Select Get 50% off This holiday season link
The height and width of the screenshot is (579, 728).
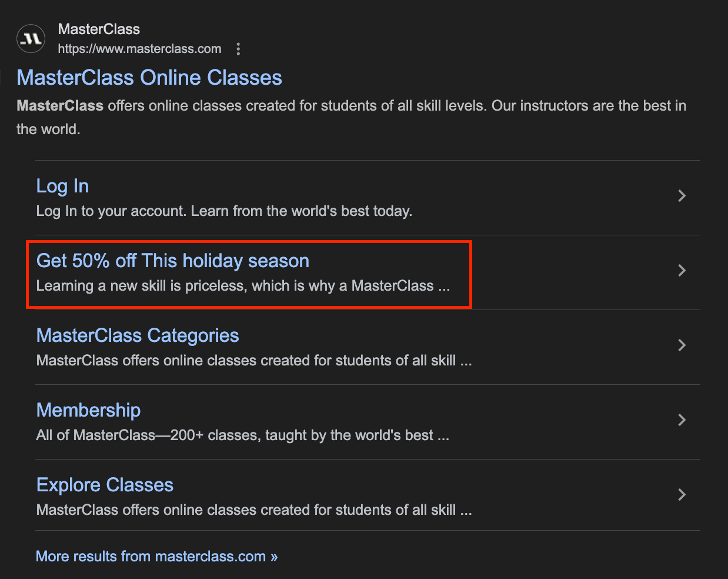pos(173,261)
